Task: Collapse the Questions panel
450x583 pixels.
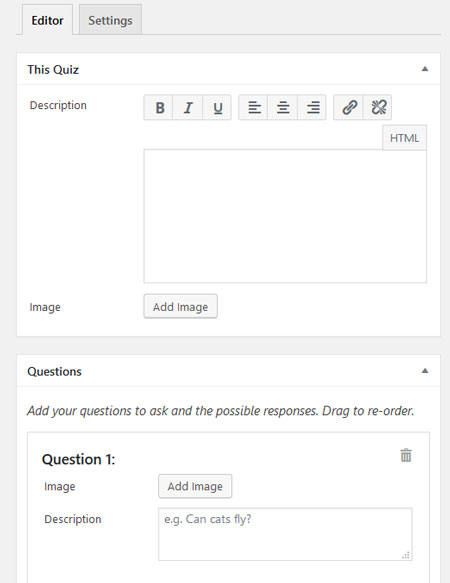Action: pos(425,371)
